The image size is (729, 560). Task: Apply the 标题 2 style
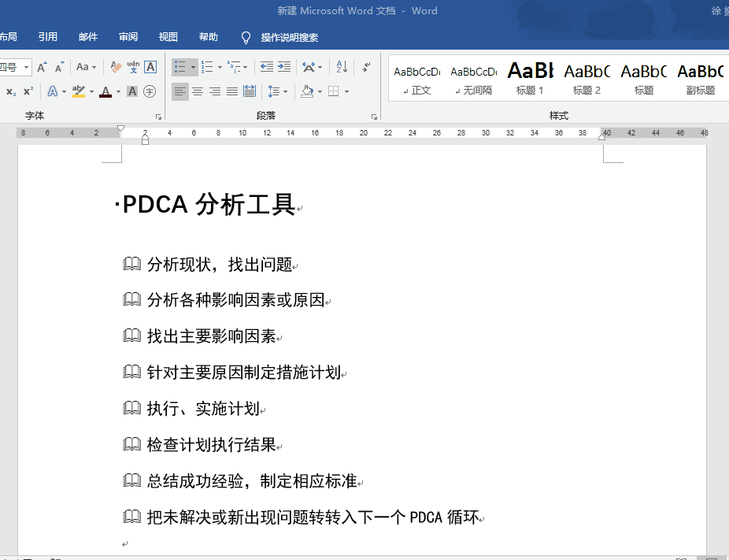click(x=587, y=78)
